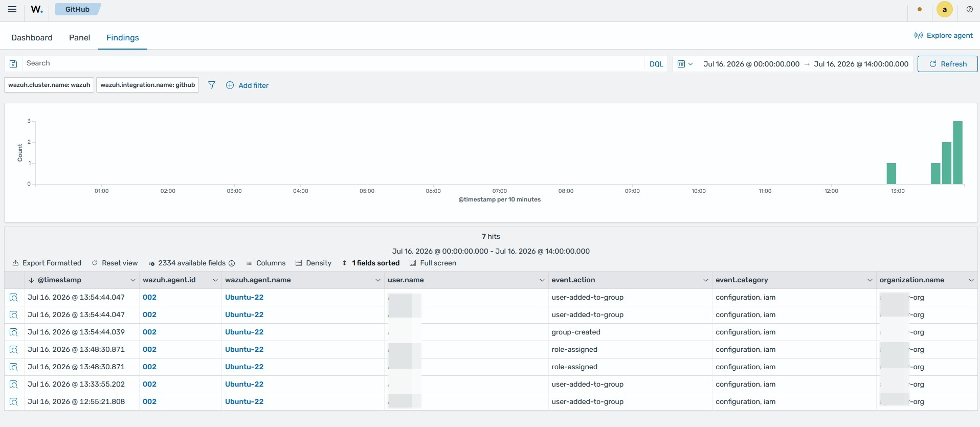Click timestamp 'Jul 16, 2026 @ 12:55:21.808'
The height and width of the screenshot is (427, 980).
click(x=76, y=401)
